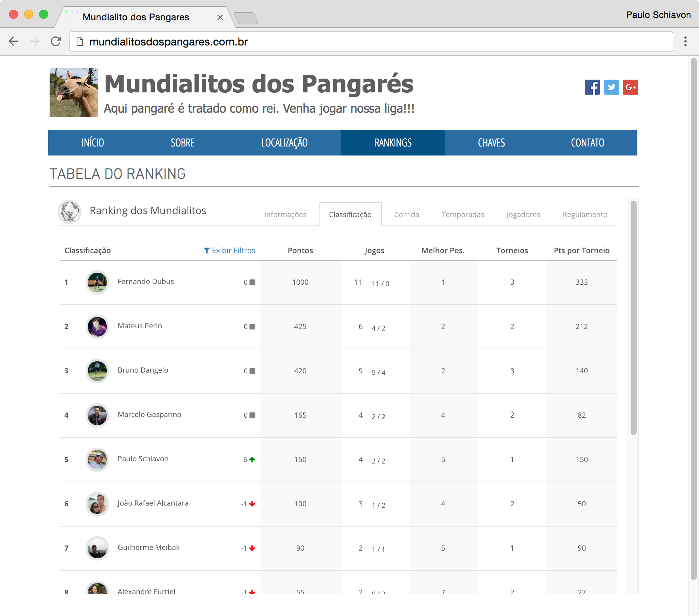Open CONTATO in navigation bar
Image resolution: width=699 pixels, height=616 pixels.
coord(587,143)
